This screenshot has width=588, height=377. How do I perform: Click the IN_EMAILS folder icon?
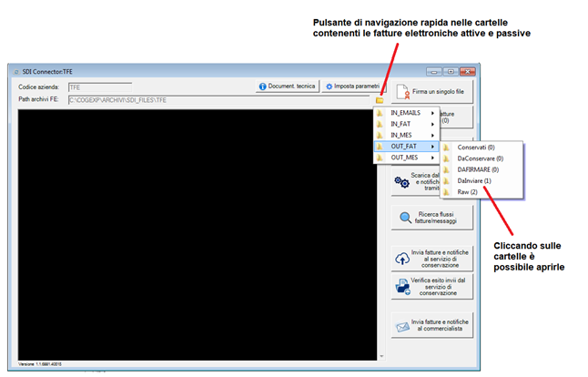(380, 113)
